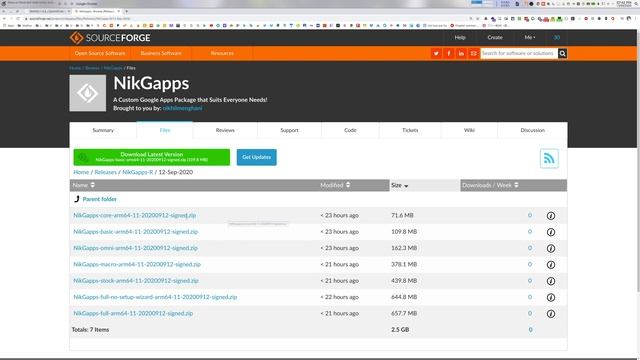
Task: Click the Totals: 7 Items text
Action: tap(91, 329)
